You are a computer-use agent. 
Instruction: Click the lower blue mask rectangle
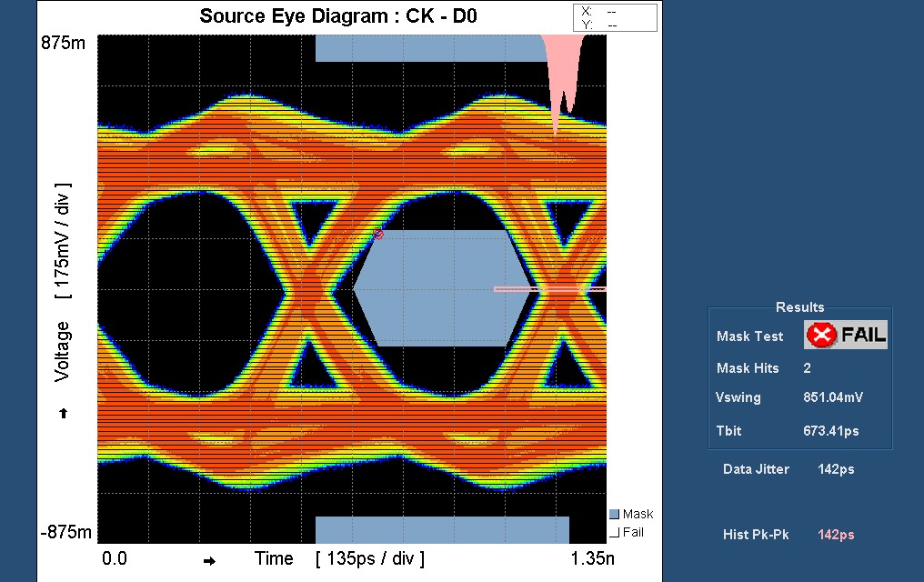(x=442, y=529)
